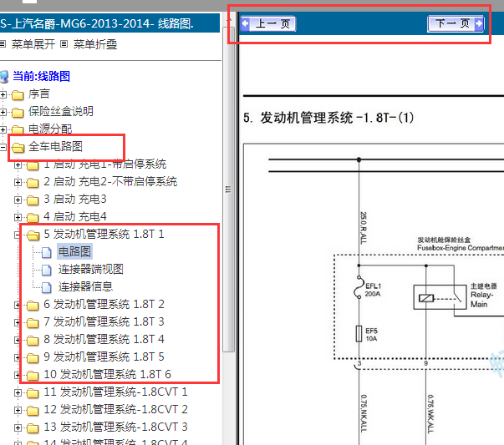Viewport: 504px width, 445px height.
Task: Click the 电路图 page icon
Action: (x=47, y=252)
